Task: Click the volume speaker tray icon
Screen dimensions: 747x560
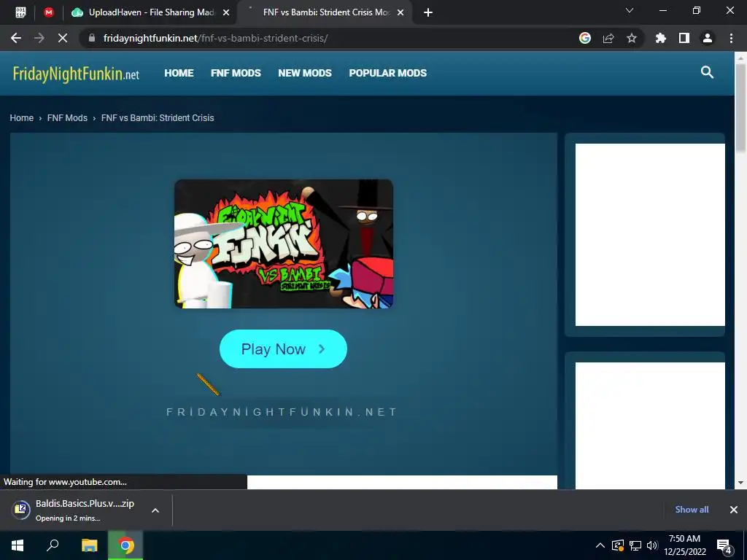Action: [x=651, y=545]
